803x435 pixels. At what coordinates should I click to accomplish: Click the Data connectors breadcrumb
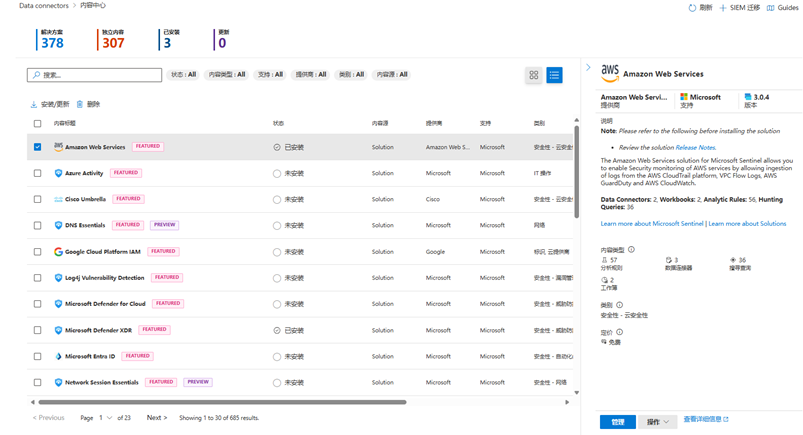[x=44, y=6]
